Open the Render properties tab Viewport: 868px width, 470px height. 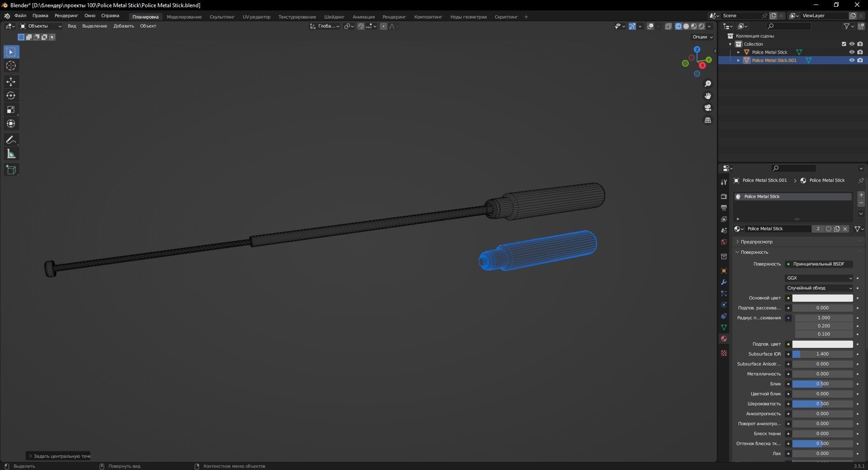coord(724,196)
